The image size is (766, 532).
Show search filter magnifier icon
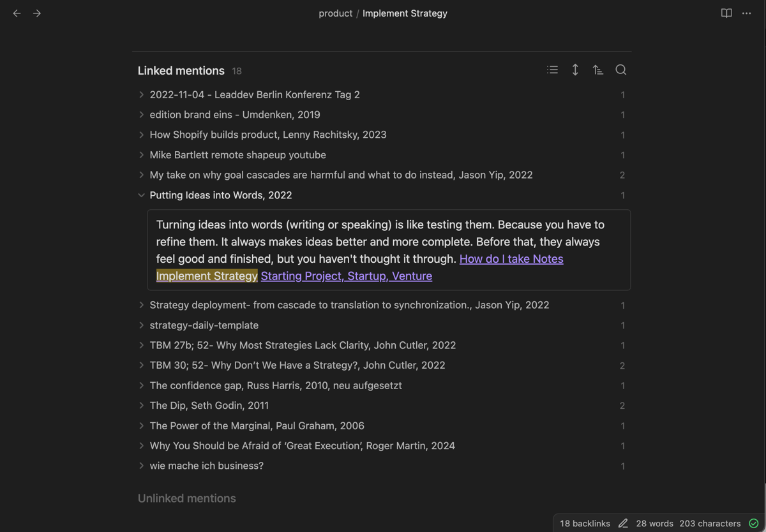point(621,70)
